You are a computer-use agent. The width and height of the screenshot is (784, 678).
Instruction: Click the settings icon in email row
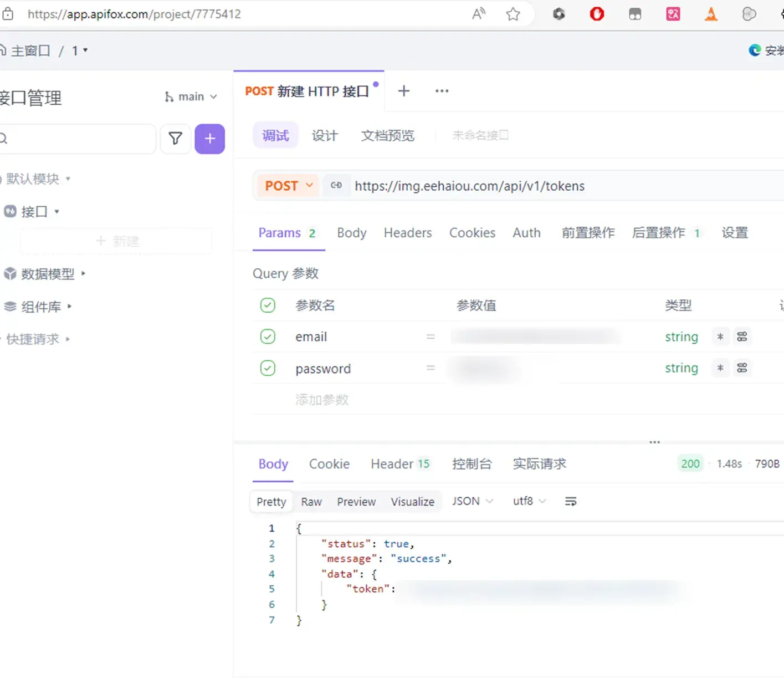(x=742, y=337)
